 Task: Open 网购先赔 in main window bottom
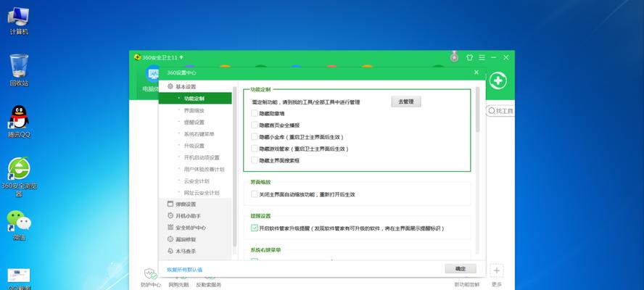click(x=178, y=285)
